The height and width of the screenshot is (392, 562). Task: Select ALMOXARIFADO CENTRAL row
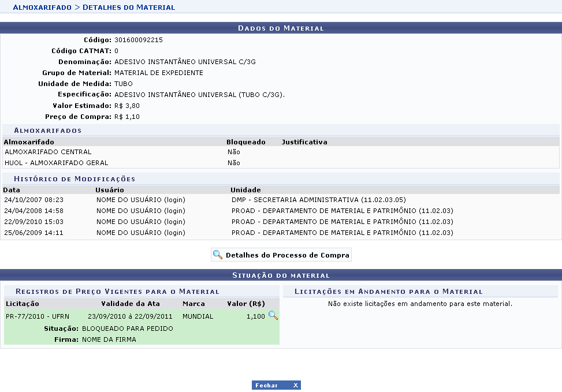[281, 152]
